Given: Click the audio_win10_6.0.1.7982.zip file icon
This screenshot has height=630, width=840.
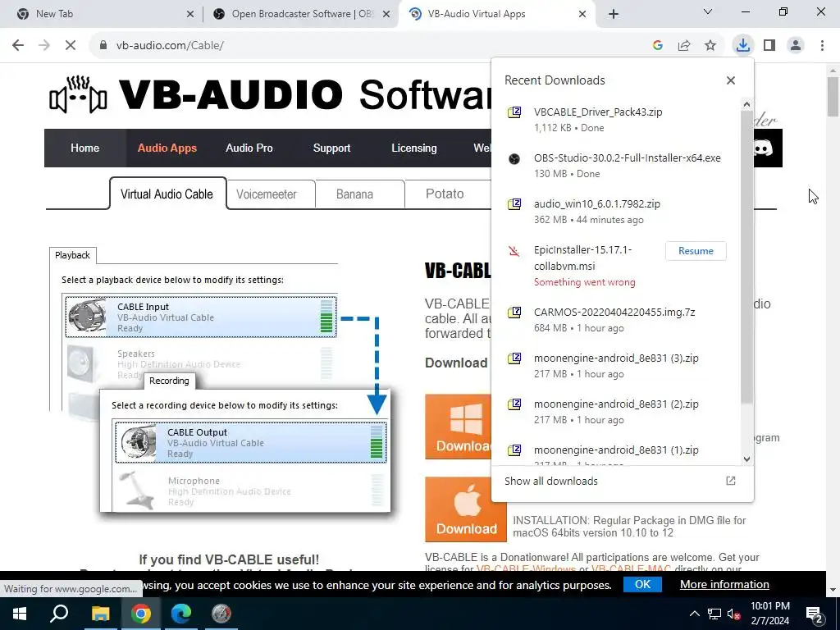Looking at the screenshot, I should tap(514, 204).
